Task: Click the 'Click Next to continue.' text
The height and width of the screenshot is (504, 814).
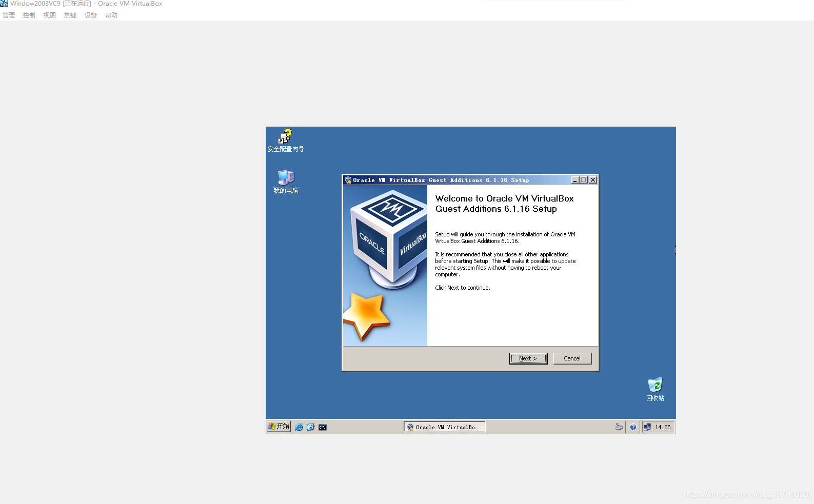Action: click(463, 288)
